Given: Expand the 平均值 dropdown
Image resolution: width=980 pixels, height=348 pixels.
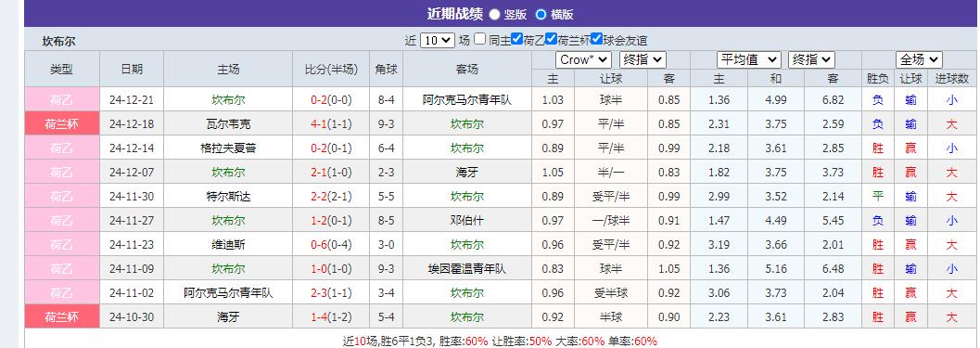Looking at the screenshot, I should pyautogui.click(x=749, y=60).
